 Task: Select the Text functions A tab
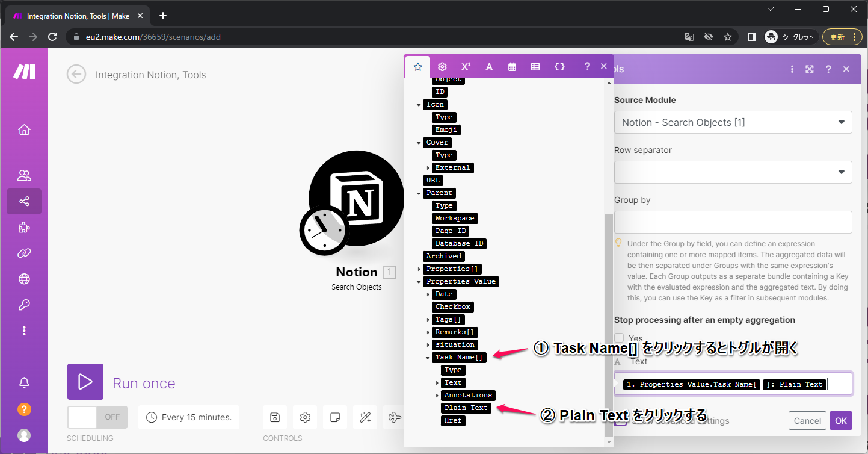(x=489, y=67)
